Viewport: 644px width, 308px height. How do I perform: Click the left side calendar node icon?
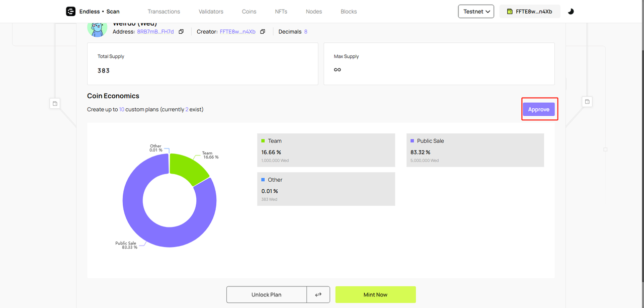point(55,103)
